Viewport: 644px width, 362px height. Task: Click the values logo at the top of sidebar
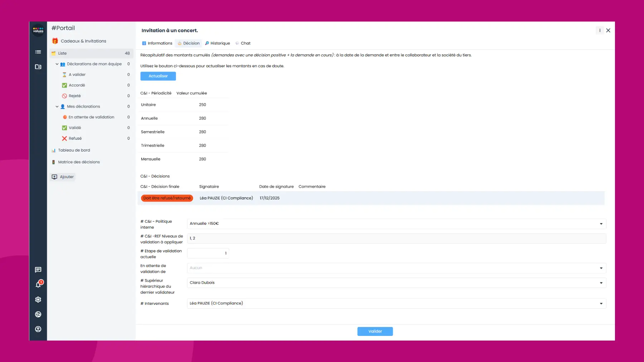tap(38, 30)
